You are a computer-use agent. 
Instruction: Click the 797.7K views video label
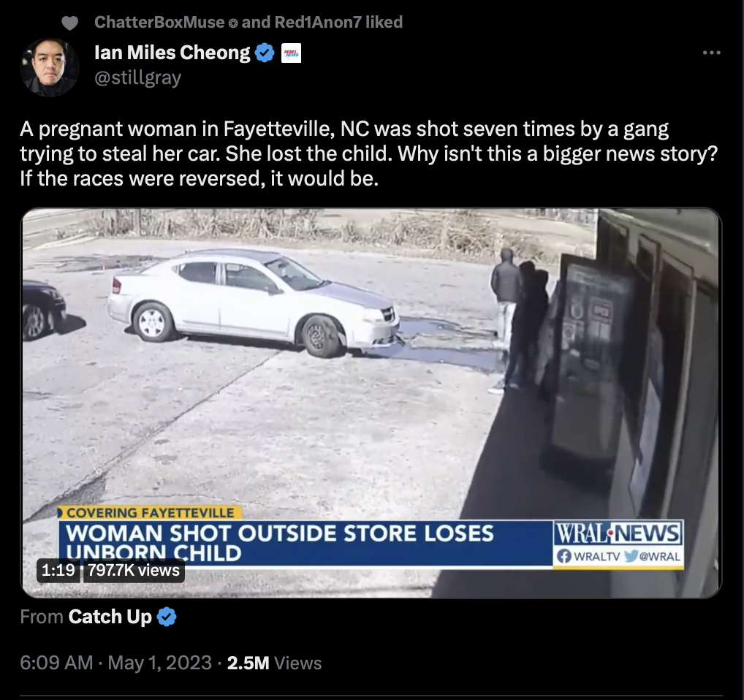(134, 570)
